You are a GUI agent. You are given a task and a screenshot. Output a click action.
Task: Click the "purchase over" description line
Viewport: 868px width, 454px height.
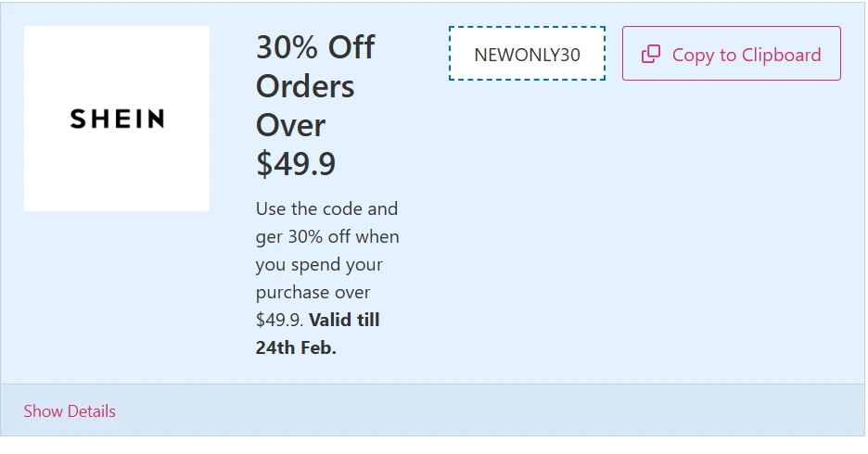[313, 292]
